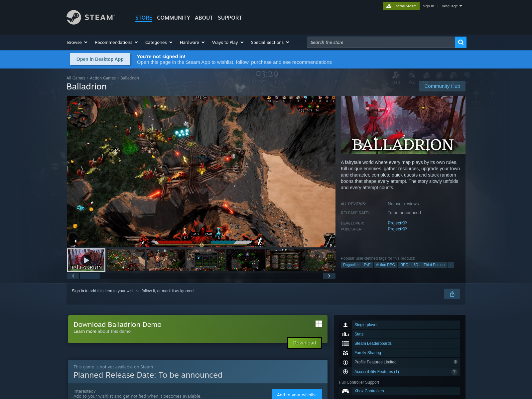Click the thumbnail strip scrollbar handle
The width and height of the screenshot is (532, 399).
[90, 276]
